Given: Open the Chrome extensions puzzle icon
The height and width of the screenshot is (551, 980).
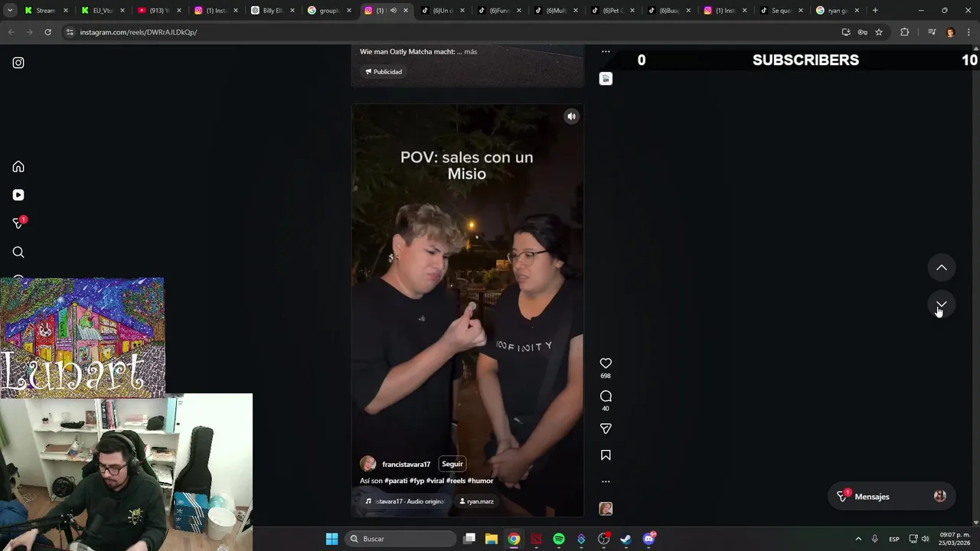Looking at the screenshot, I should (x=904, y=32).
